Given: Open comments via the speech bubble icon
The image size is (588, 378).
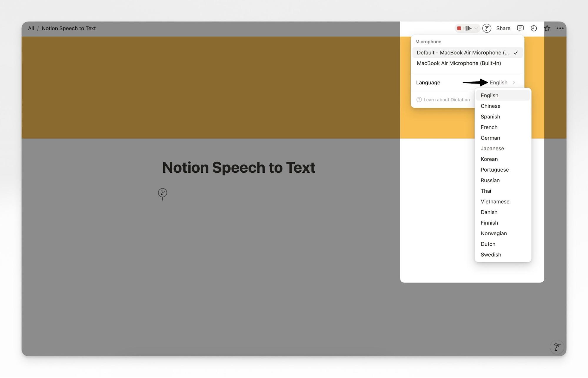Looking at the screenshot, I should click(520, 28).
